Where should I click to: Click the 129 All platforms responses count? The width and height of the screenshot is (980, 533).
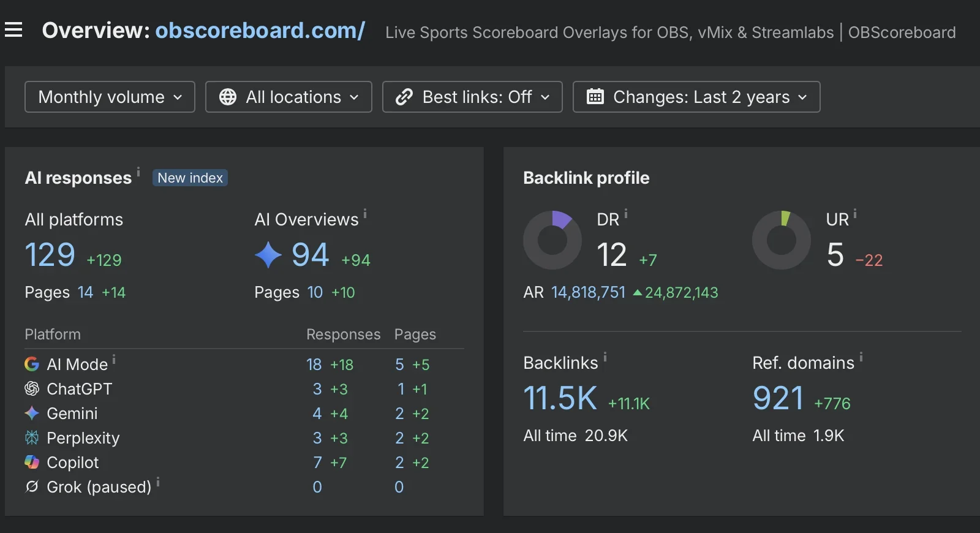pyautogui.click(x=50, y=255)
